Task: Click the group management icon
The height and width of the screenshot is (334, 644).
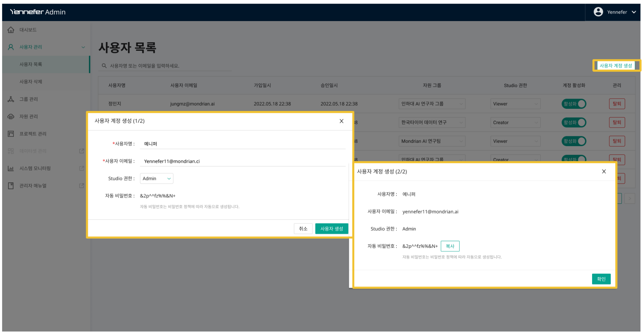Action: 11,99
